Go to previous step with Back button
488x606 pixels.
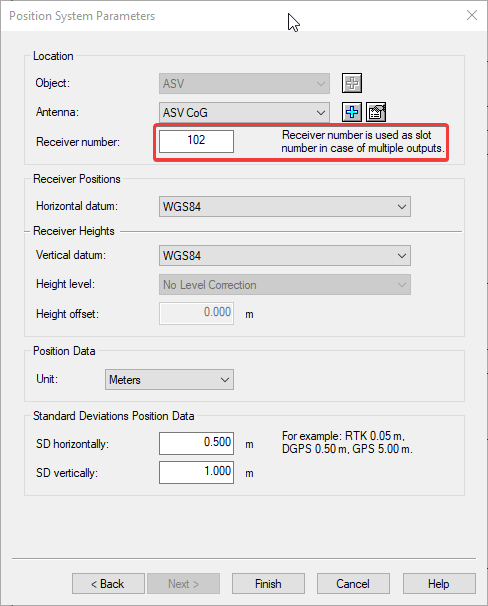pyautogui.click(x=108, y=584)
